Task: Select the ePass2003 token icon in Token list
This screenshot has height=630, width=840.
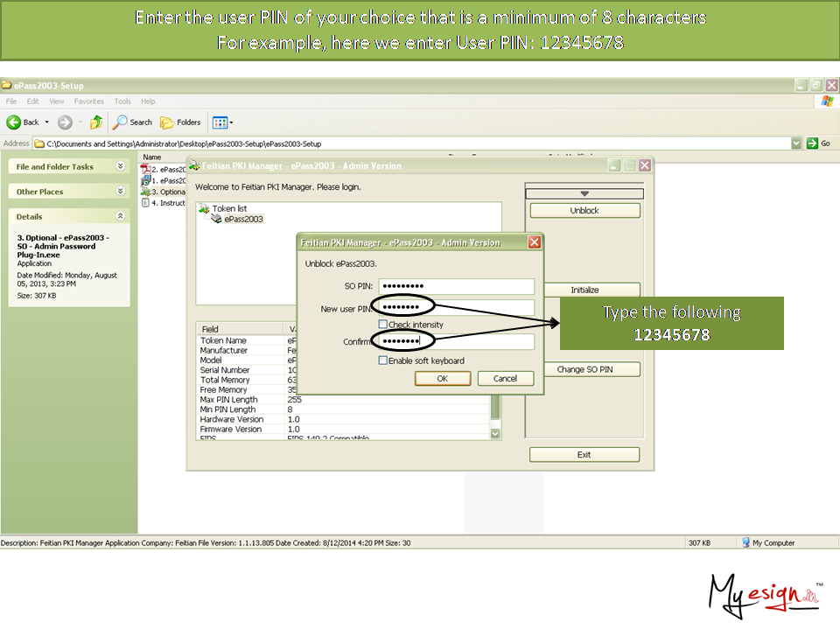Action: [216, 220]
